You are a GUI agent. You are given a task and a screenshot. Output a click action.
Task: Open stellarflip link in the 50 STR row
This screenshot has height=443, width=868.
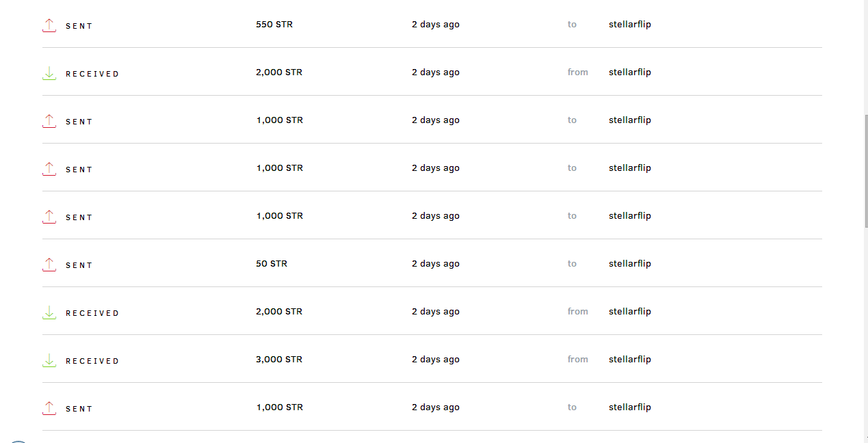[x=630, y=264]
